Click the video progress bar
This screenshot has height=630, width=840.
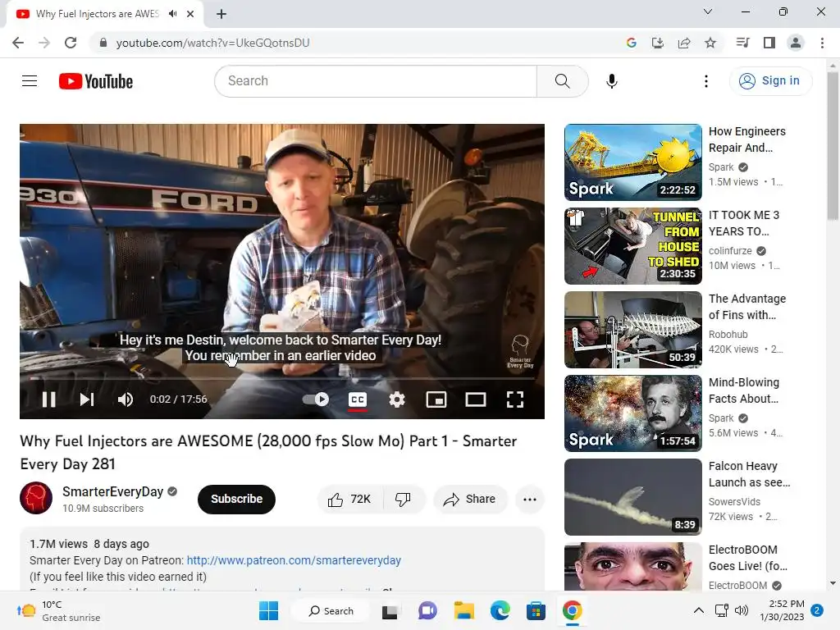282,378
